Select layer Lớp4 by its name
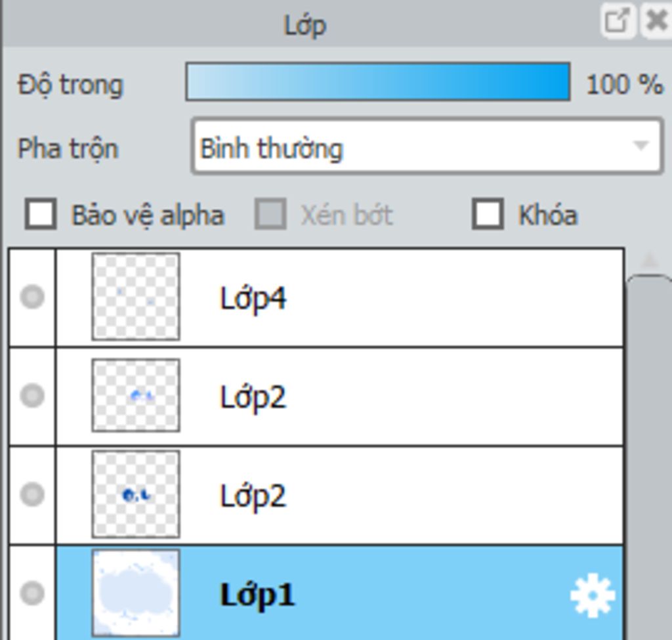Viewport: 672px width, 640px height. point(253,299)
